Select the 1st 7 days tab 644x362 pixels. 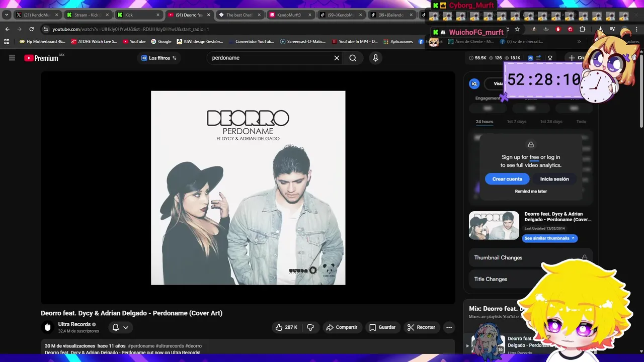517,122
